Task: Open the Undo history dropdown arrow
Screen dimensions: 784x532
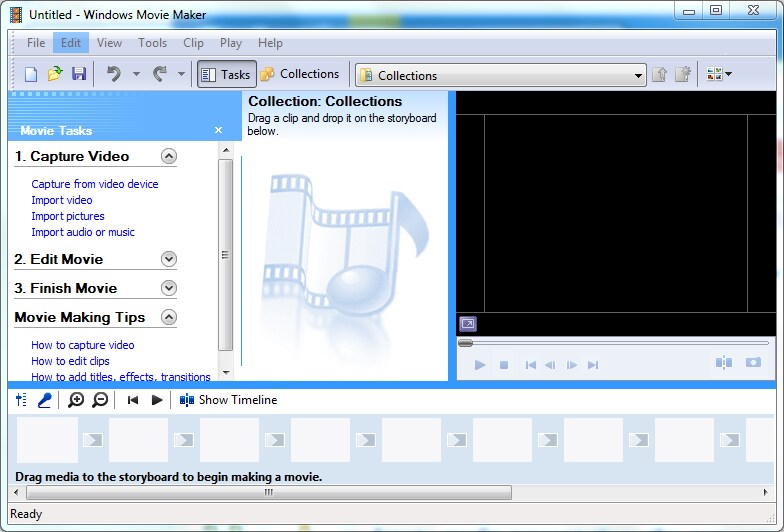Action: (x=136, y=74)
